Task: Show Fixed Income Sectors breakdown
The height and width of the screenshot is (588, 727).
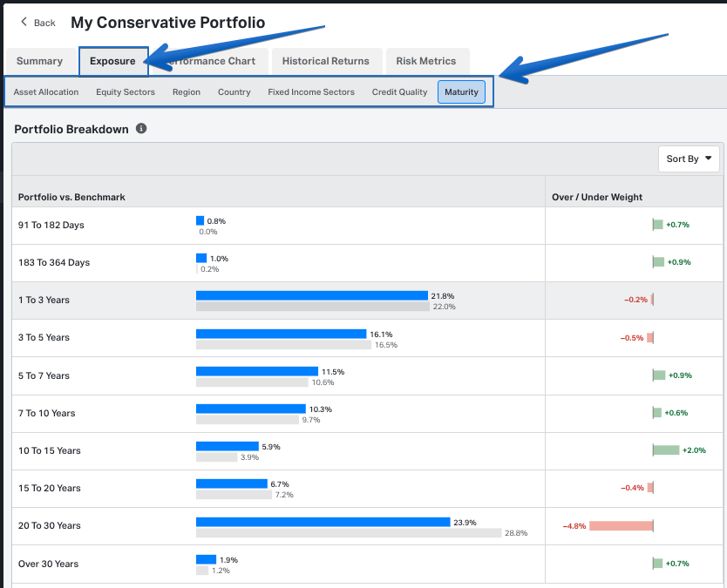Action: click(x=311, y=92)
